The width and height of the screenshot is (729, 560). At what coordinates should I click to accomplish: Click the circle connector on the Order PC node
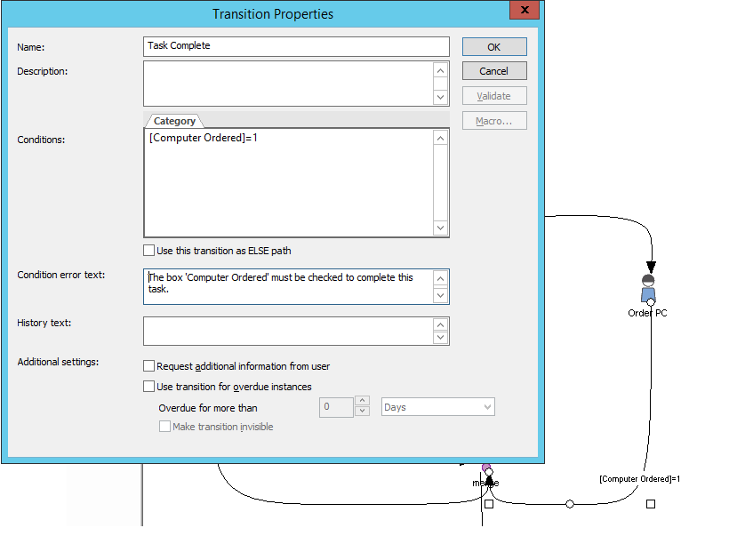click(650, 302)
